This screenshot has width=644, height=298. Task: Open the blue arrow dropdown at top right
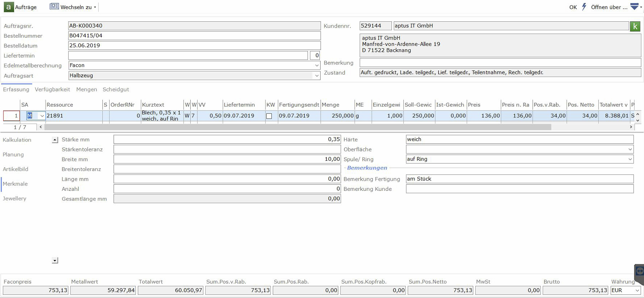tap(636, 7)
